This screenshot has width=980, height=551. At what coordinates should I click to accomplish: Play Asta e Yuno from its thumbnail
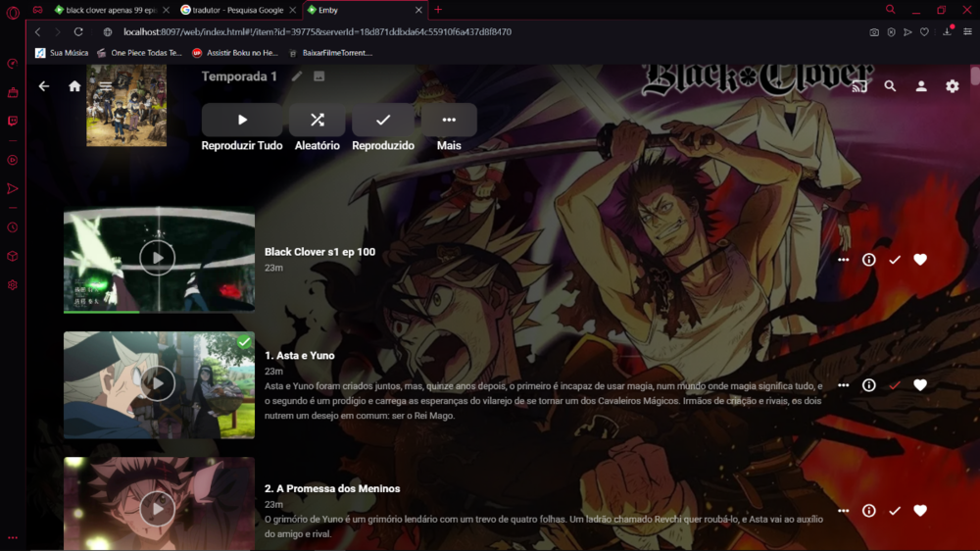pos(157,383)
